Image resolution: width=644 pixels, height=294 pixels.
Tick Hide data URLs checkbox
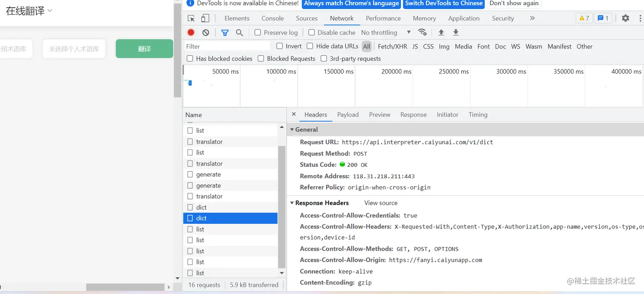pyautogui.click(x=310, y=46)
